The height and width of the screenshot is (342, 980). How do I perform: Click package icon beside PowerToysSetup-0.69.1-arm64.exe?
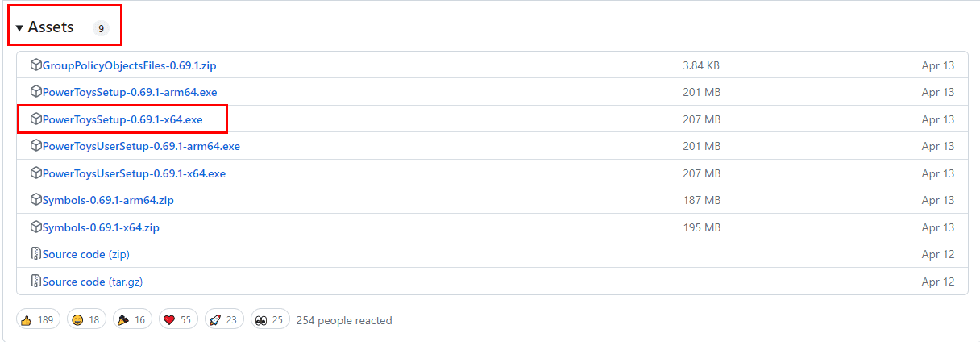click(35, 92)
